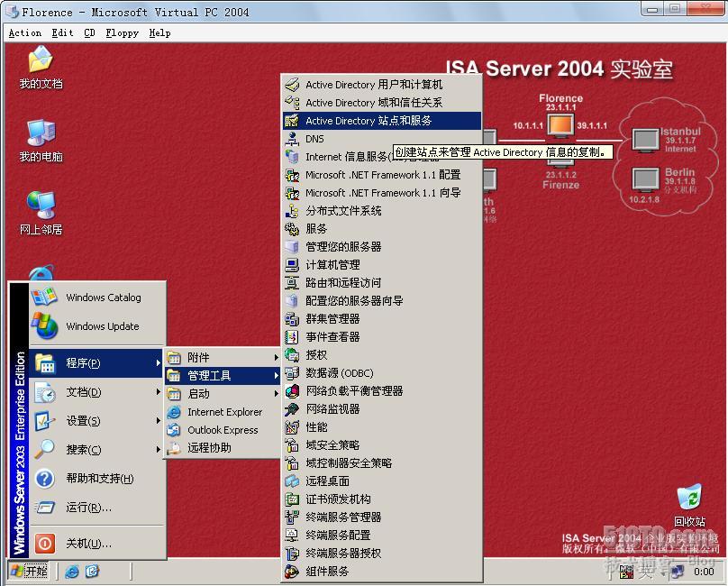The image size is (728, 586).
Task: Open the Help menu
Action: click(159, 33)
